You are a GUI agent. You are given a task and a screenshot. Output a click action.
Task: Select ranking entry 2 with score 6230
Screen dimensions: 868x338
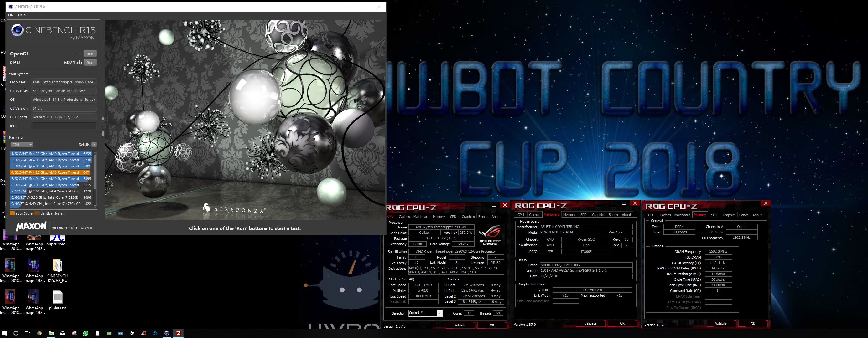pyautogui.click(x=51, y=160)
